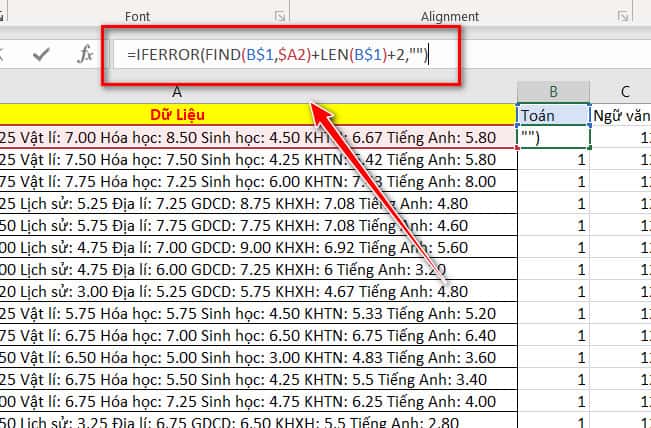The height and width of the screenshot is (428, 651).
Task: Select row with KHXH: 4.67
Action: pos(257,292)
